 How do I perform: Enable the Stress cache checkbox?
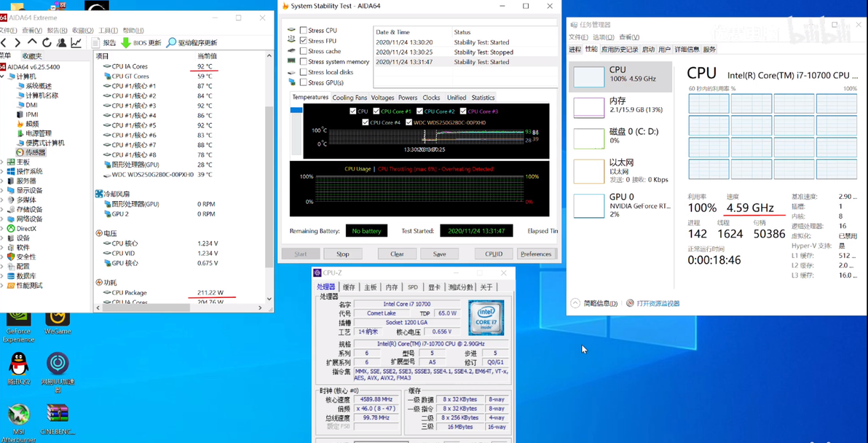click(x=304, y=51)
